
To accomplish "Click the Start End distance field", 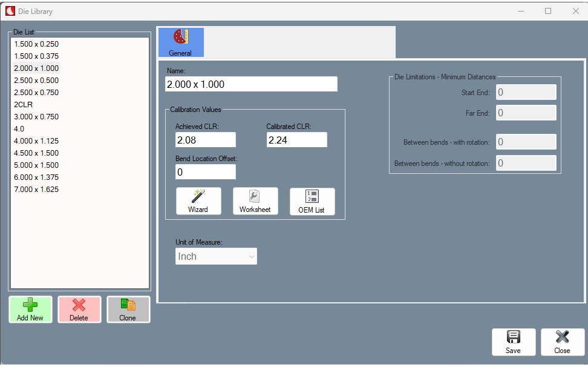I will 526,92.
